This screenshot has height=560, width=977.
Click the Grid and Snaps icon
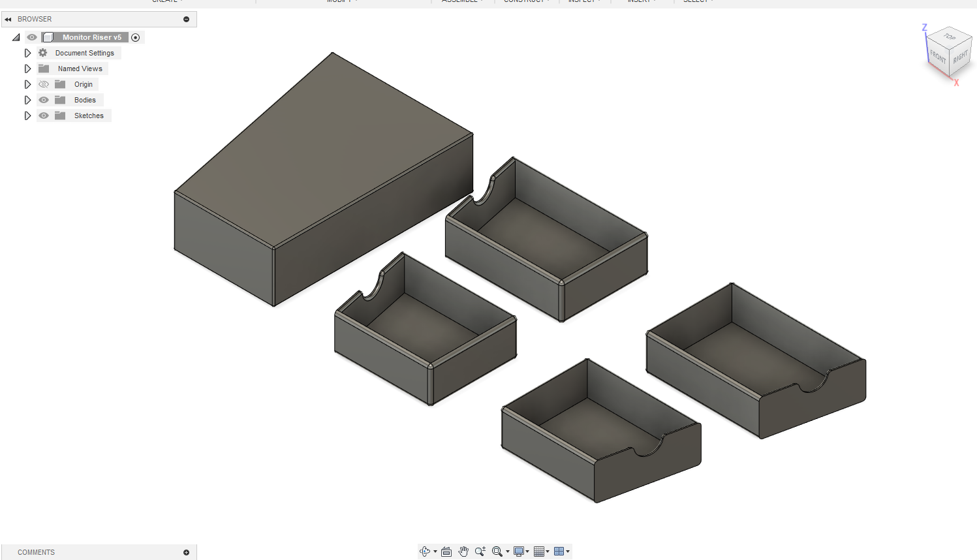[x=539, y=551]
